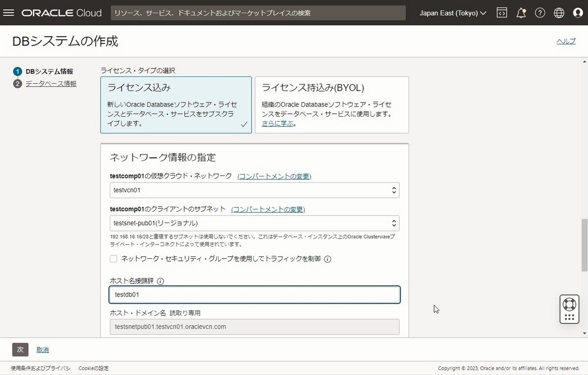The image size is (588, 375).
Task: Open the user profile menu
Action: pos(578,13)
